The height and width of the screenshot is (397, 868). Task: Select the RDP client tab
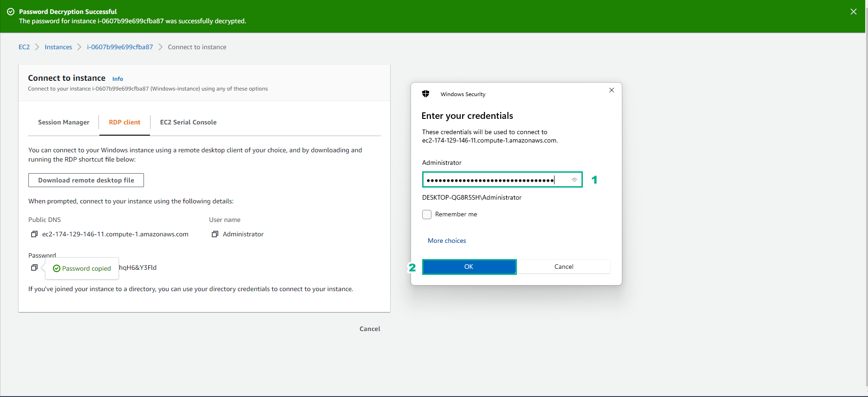point(124,122)
